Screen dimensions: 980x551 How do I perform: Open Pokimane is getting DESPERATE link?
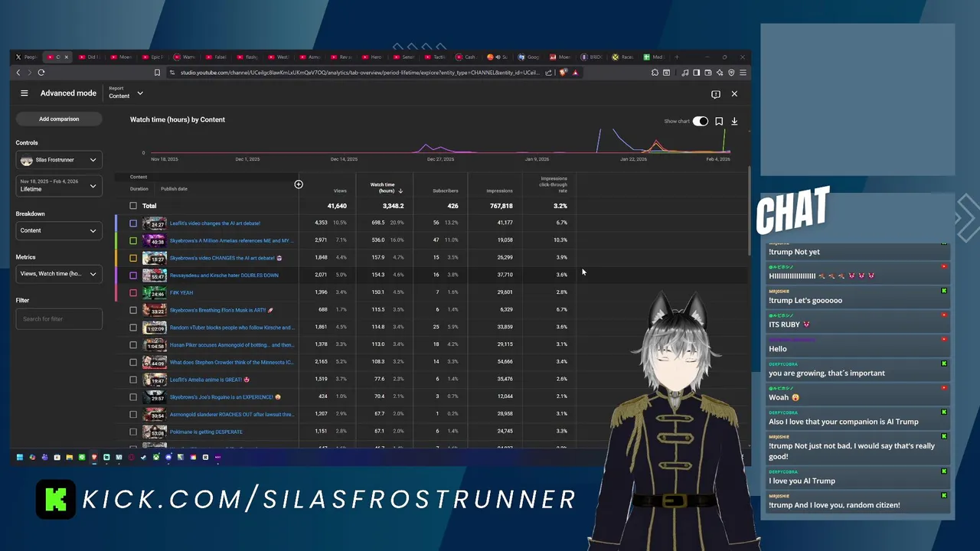206,432
